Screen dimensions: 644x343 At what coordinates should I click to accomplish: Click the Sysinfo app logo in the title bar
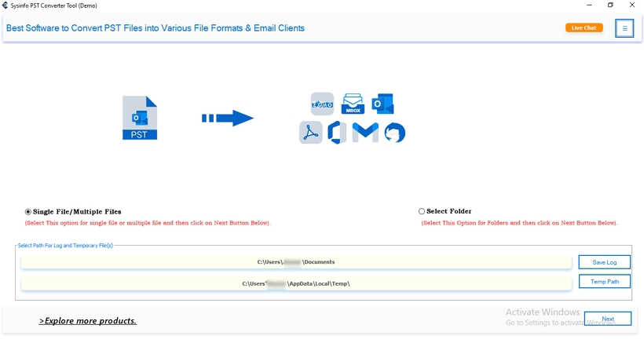click(5, 5)
